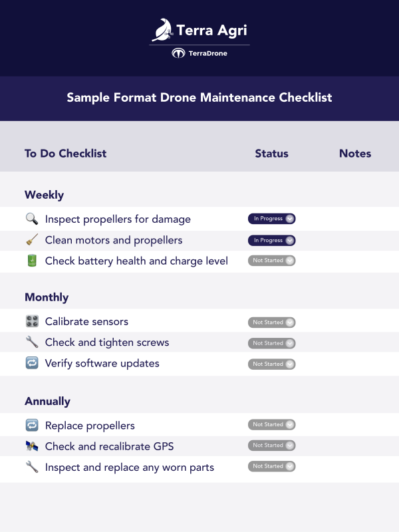Click the Weekly section heading

43,195
